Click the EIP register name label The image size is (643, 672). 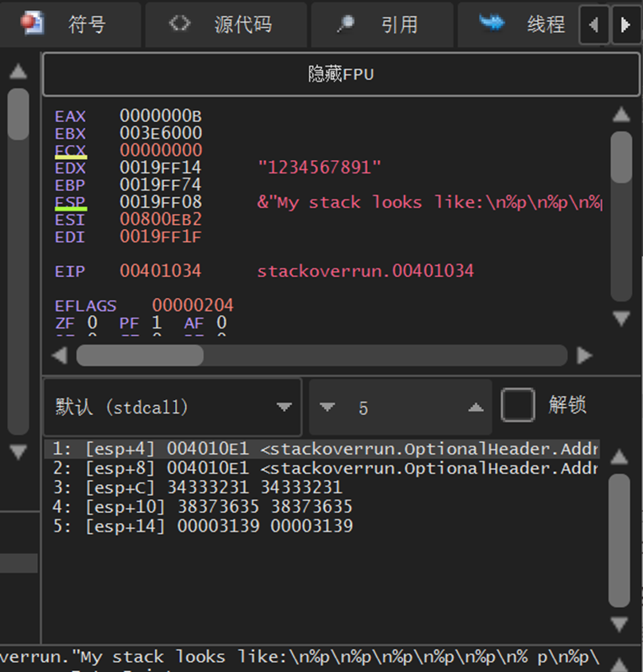70,271
